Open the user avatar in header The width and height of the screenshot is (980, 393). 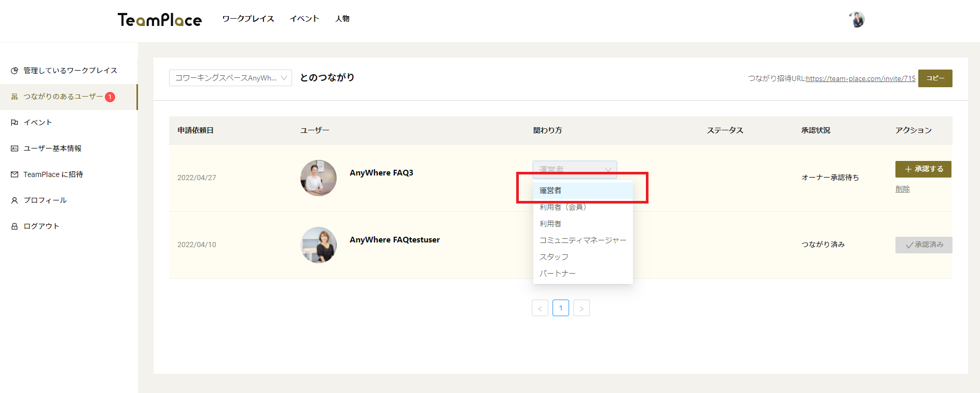pyautogui.click(x=857, y=19)
